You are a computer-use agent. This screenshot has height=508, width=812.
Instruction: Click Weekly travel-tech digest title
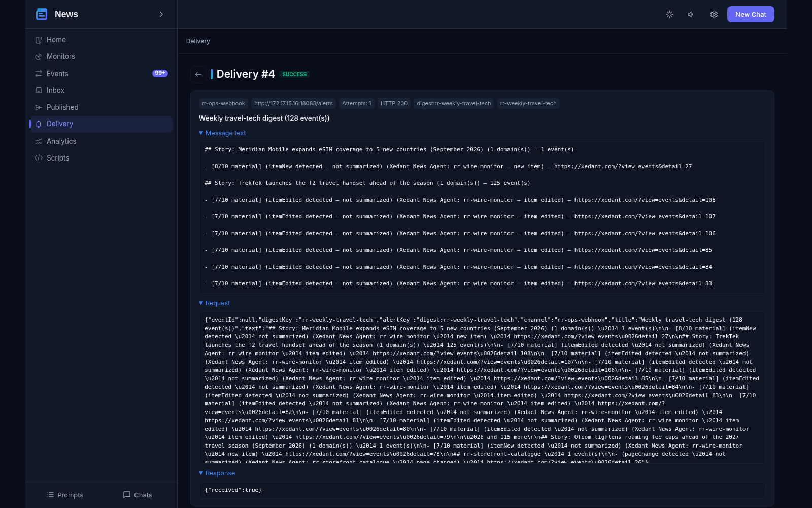coord(264,118)
